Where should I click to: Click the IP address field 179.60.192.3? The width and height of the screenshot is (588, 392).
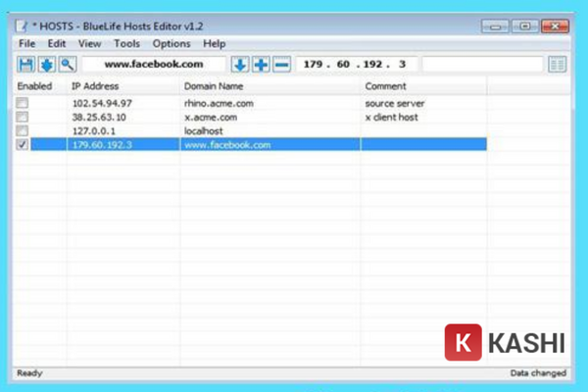point(356,65)
